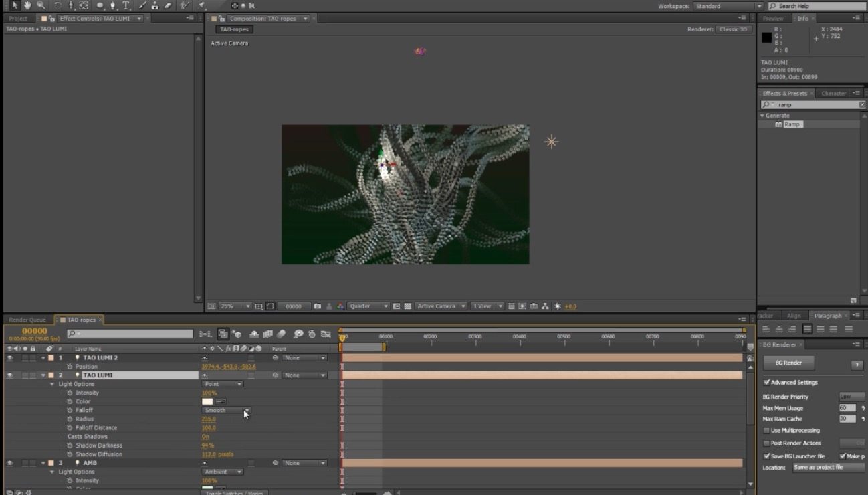Switch to Character panel tab

coord(833,94)
